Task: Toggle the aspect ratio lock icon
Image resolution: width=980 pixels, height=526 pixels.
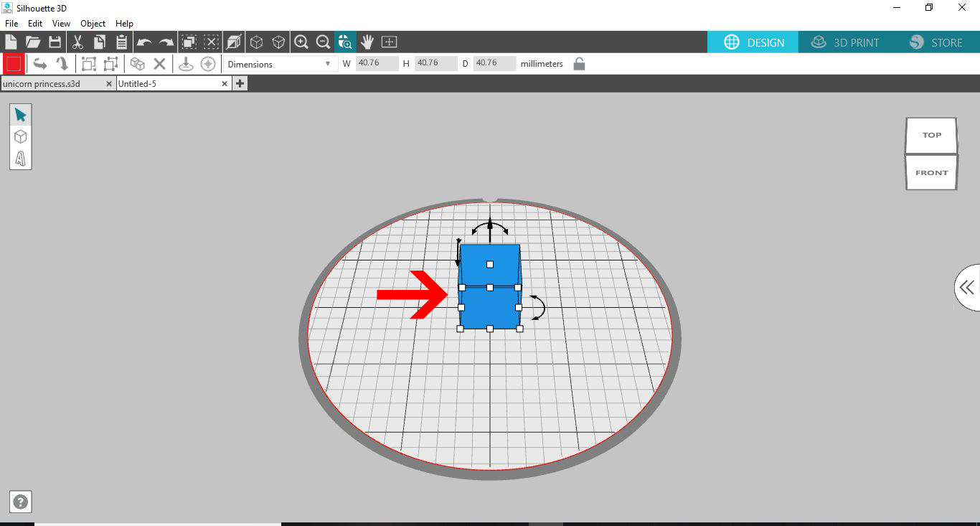Action: 579,64
